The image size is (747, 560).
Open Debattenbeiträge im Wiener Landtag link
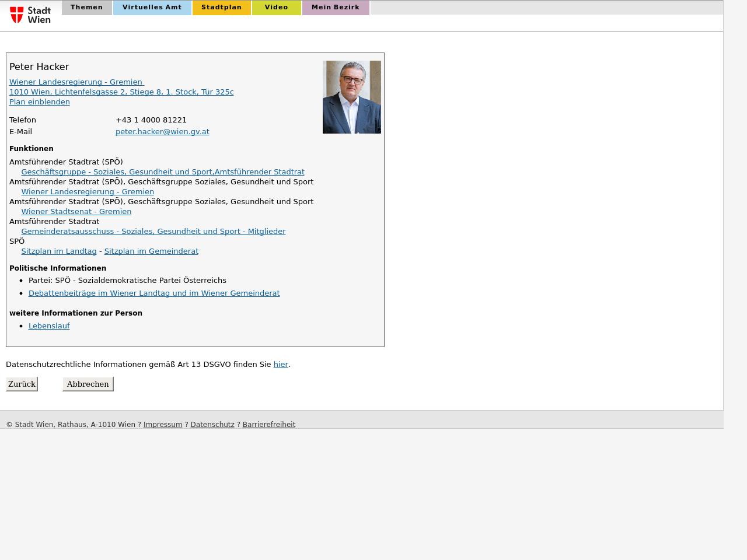[154, 293]
